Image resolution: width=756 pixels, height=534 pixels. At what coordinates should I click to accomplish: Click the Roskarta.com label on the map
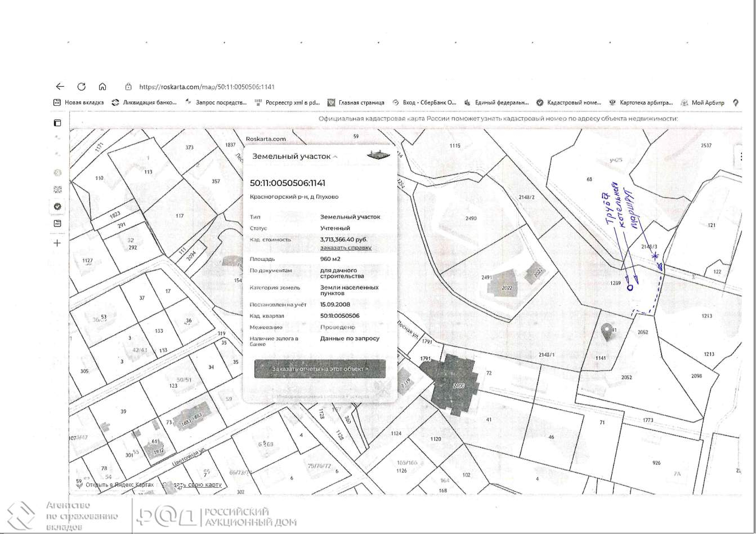[266, 139]
